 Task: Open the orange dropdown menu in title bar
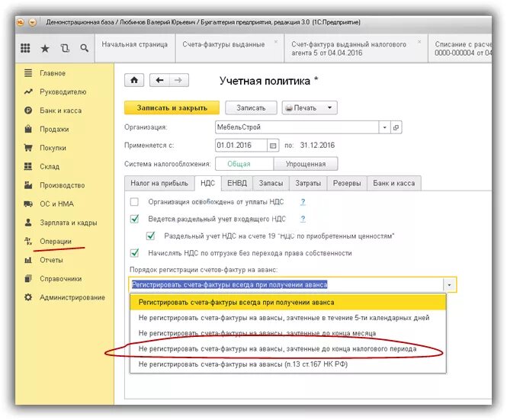click(32, 22)
